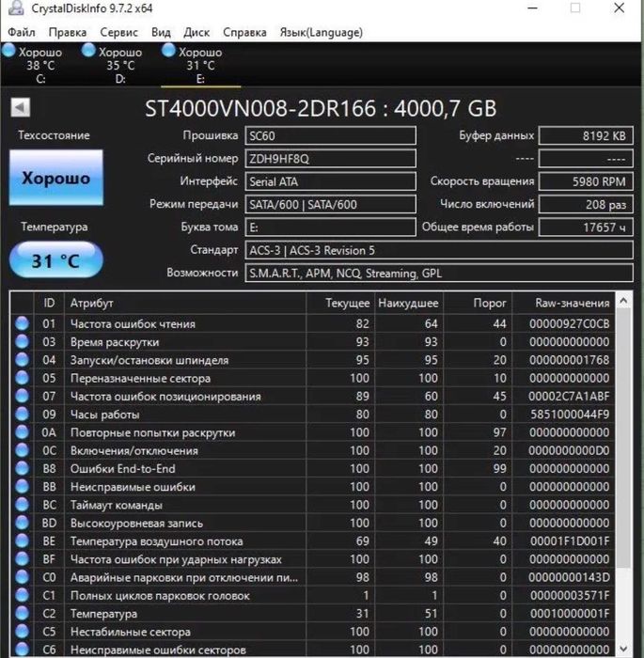The height and width of the screenshot is (658, 644).
Task: Click status orb for attribute BF
Action: click(x=22, y=559)
